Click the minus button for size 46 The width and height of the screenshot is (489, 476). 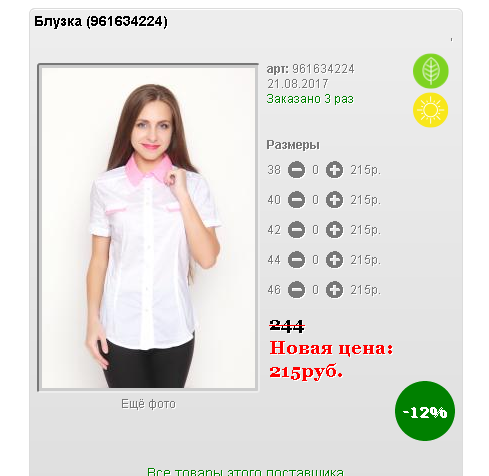296,290
